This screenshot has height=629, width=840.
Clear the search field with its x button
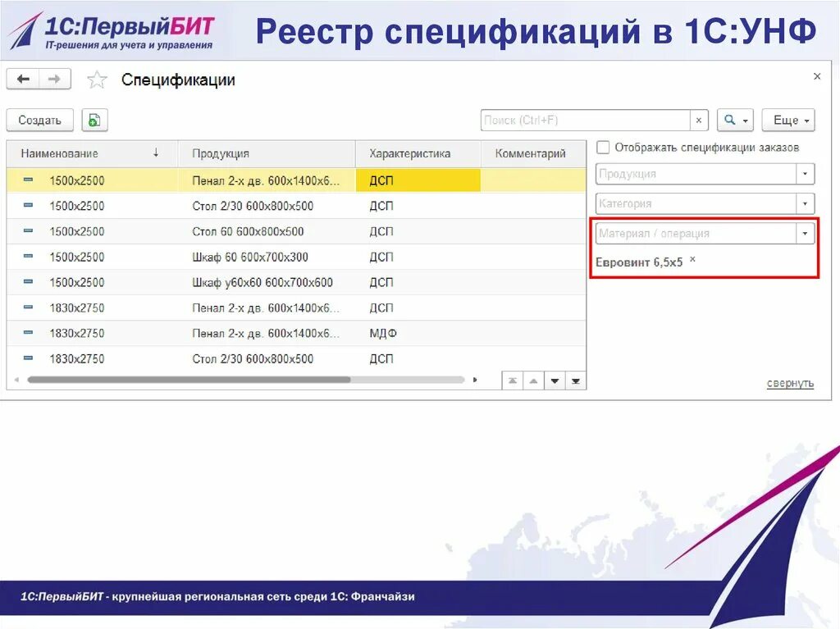point(699,120)
